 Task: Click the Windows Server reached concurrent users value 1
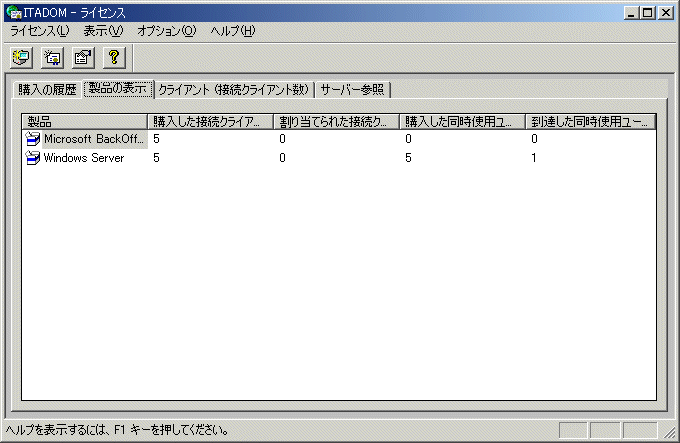[534, 158]
